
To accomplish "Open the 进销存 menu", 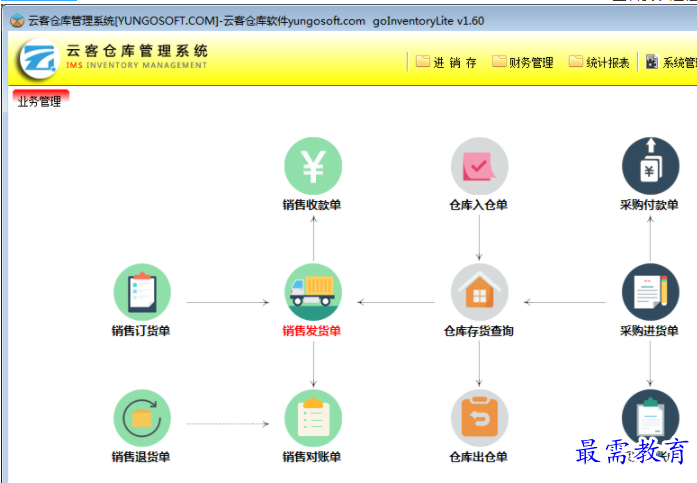I will 446,62.
